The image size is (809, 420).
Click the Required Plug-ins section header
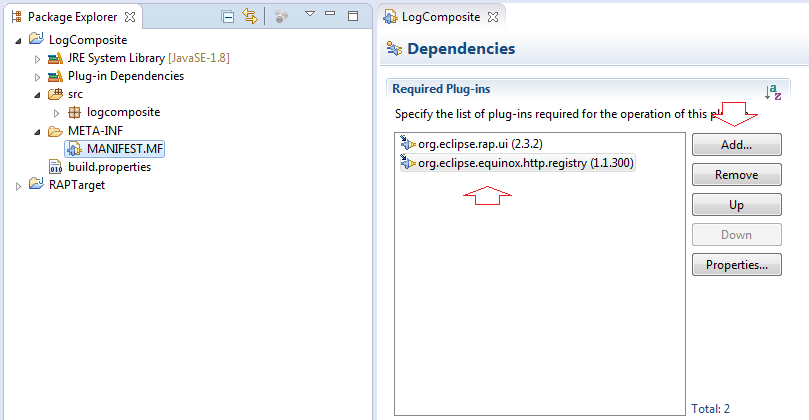pyautogui.click(x=441, y=89)
